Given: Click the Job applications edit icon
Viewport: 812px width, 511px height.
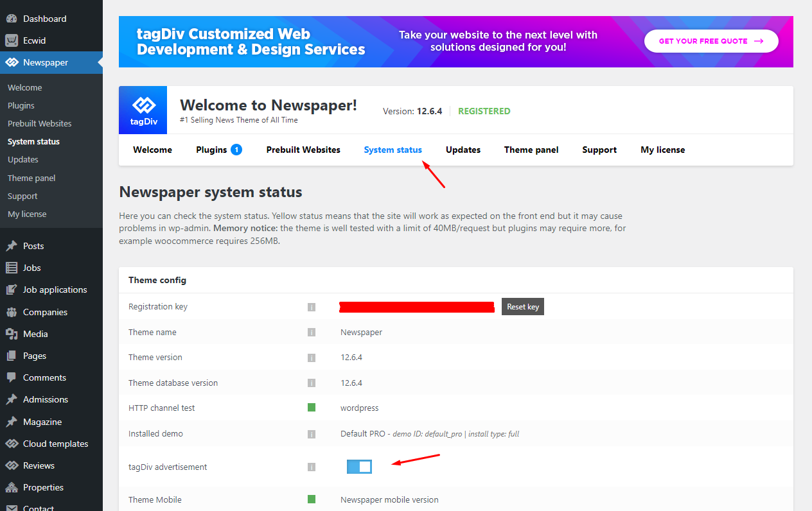Looking at the screenshot, I should [x=12, y=290].
